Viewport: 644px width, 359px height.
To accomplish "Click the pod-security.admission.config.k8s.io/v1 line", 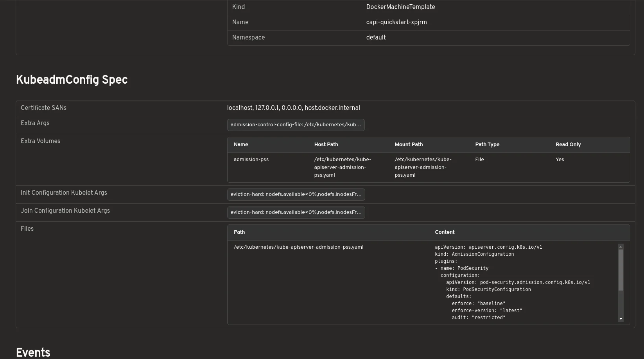I will (x=518, y=282).
